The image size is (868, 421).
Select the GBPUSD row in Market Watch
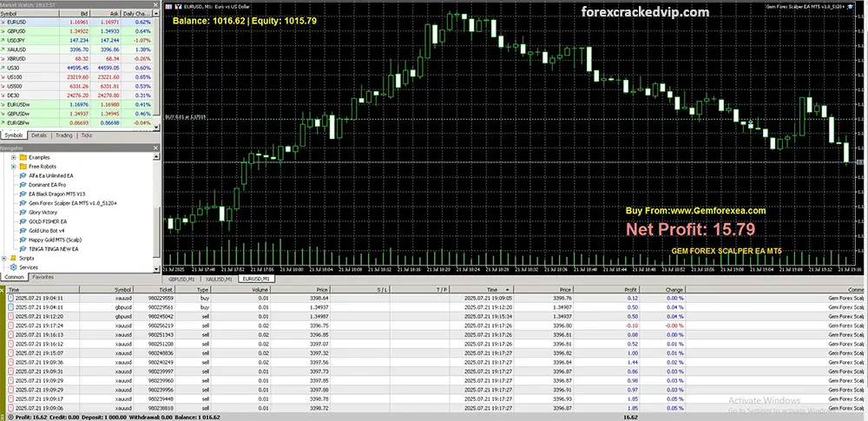(x=76, y=31)
